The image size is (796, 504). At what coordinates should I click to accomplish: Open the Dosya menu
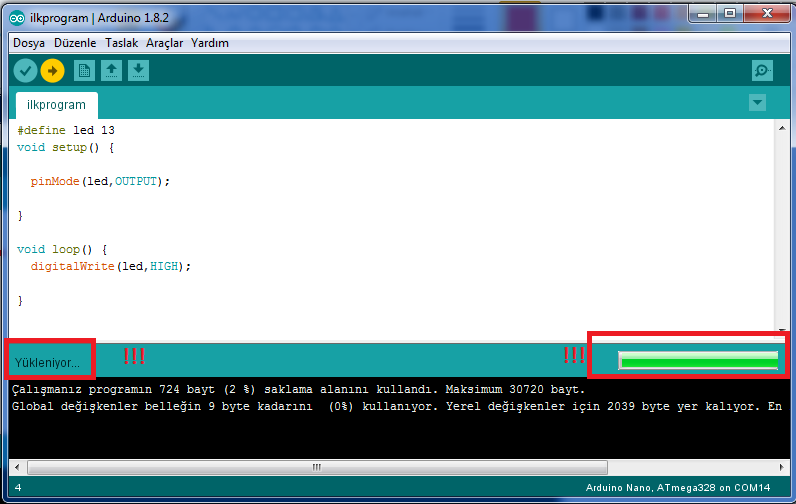pos(29,43)
